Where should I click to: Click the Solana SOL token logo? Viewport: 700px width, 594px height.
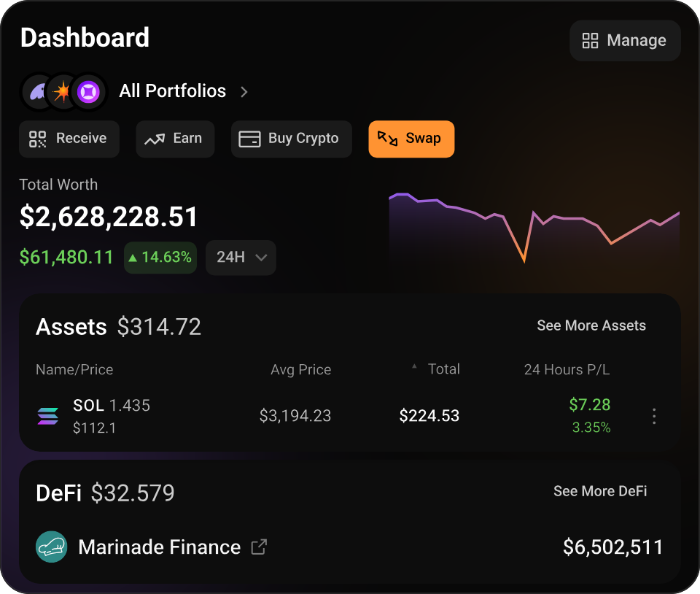pos(48,416)
